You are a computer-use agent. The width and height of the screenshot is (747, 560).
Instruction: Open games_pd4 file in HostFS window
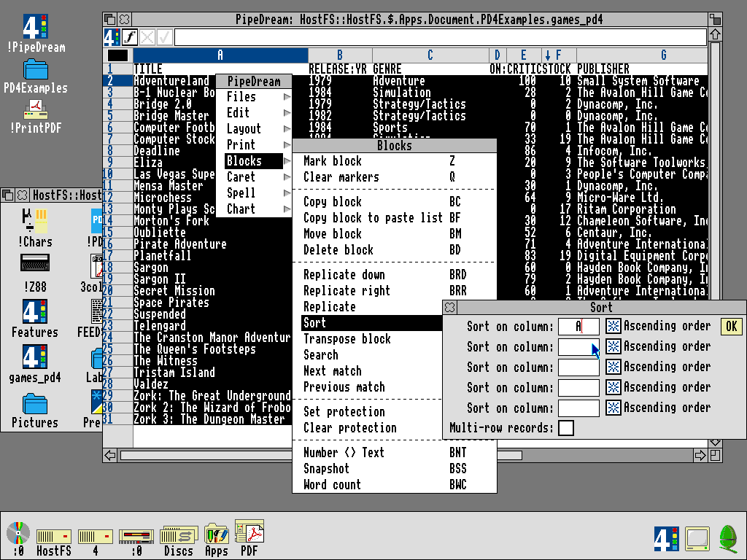point(35,364)
